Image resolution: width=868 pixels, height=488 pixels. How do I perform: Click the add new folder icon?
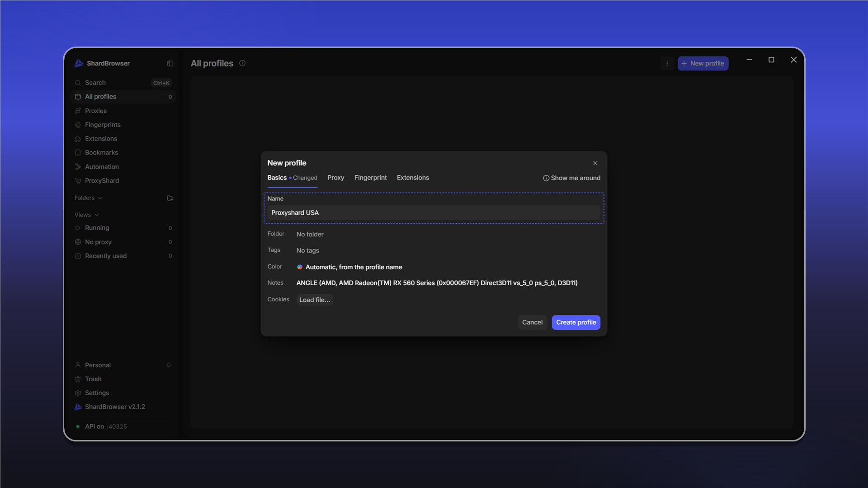tap(170, 198)
